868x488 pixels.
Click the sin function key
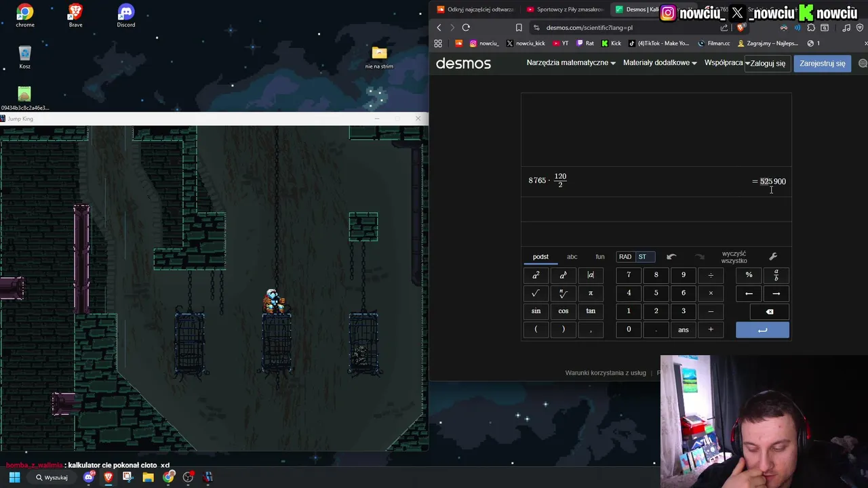coord(536,311)
